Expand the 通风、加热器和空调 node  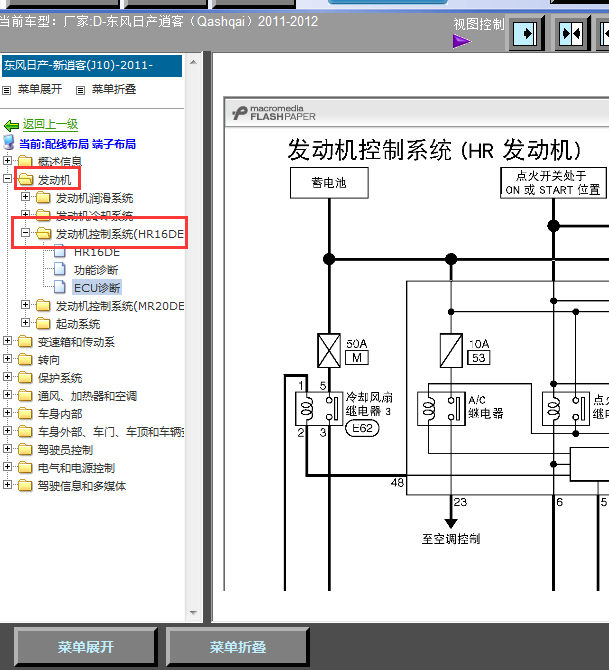click(x=7, y=394)
